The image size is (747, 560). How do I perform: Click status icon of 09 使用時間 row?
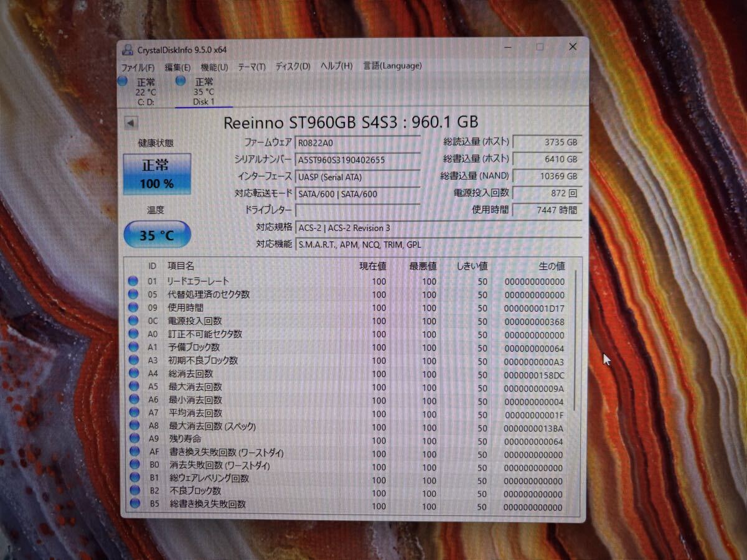pos(133,307)
